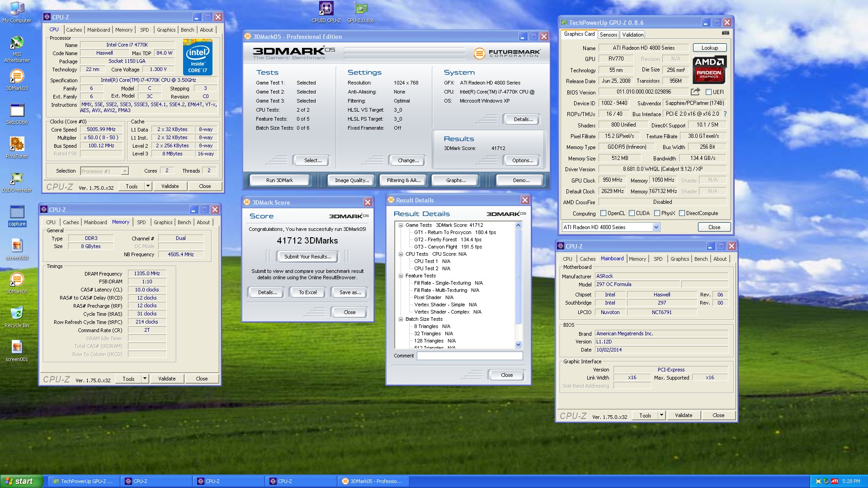
Task: Click GPU-Z BIOS export share icon
Action: tap(695, 92)
